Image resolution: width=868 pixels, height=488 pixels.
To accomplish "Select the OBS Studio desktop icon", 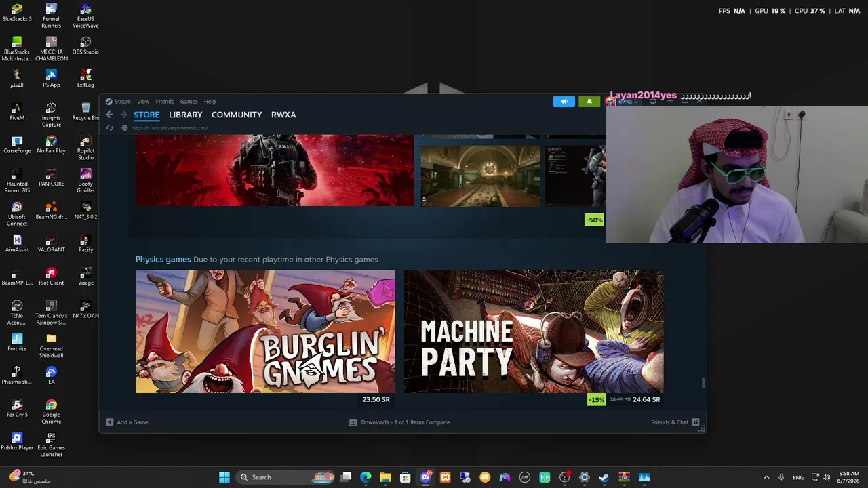I will (85, 46).
